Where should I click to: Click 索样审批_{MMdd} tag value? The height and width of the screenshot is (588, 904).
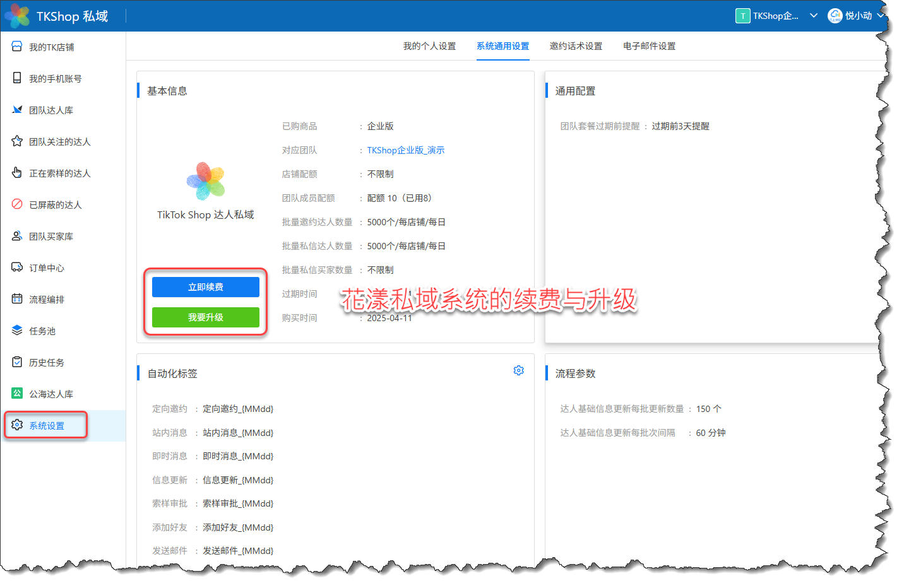pyautogui.click(x=238, y=503)
